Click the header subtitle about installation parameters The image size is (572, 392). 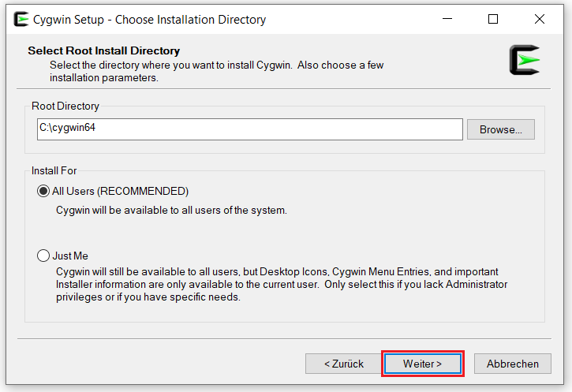(x=216, y=71)
